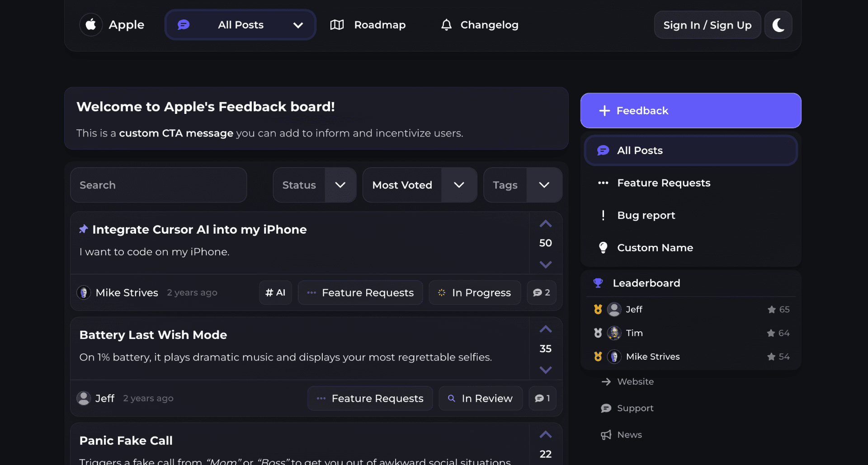Click the Apple logo icon

coord(91,25)
